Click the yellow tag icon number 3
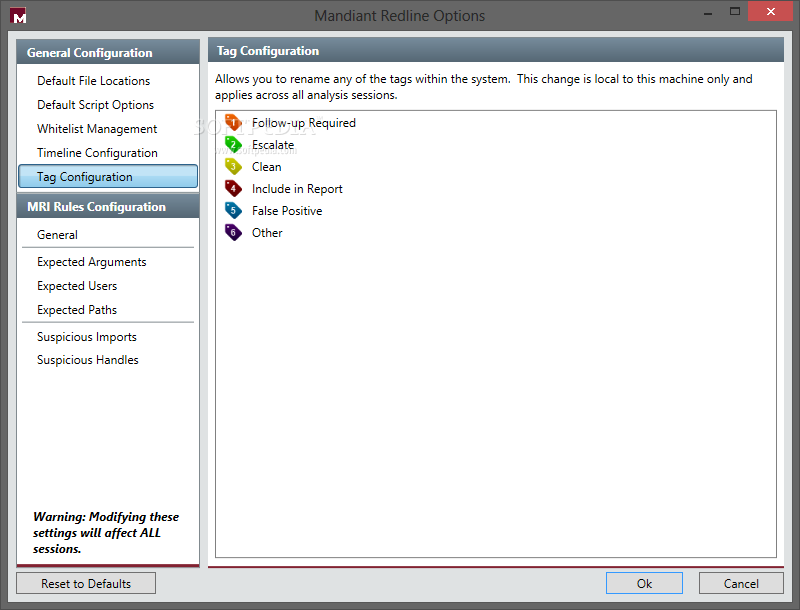Viewport: 800px width, 610px height. click(233, 166)
